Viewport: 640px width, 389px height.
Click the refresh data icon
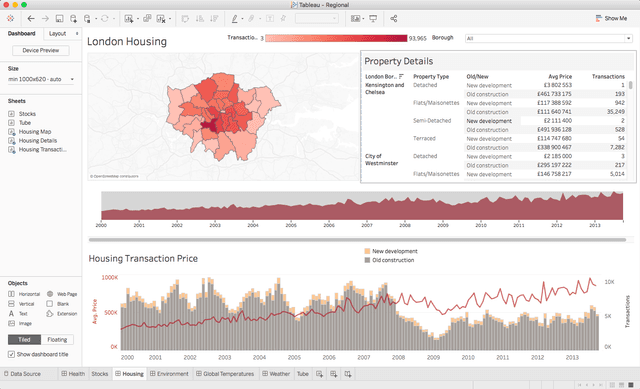[104, 18]
